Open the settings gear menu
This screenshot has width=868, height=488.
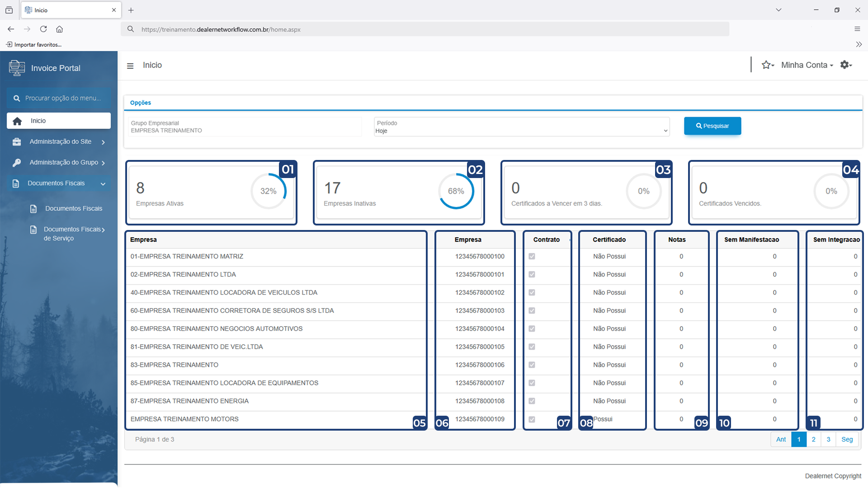coord(846,65)
